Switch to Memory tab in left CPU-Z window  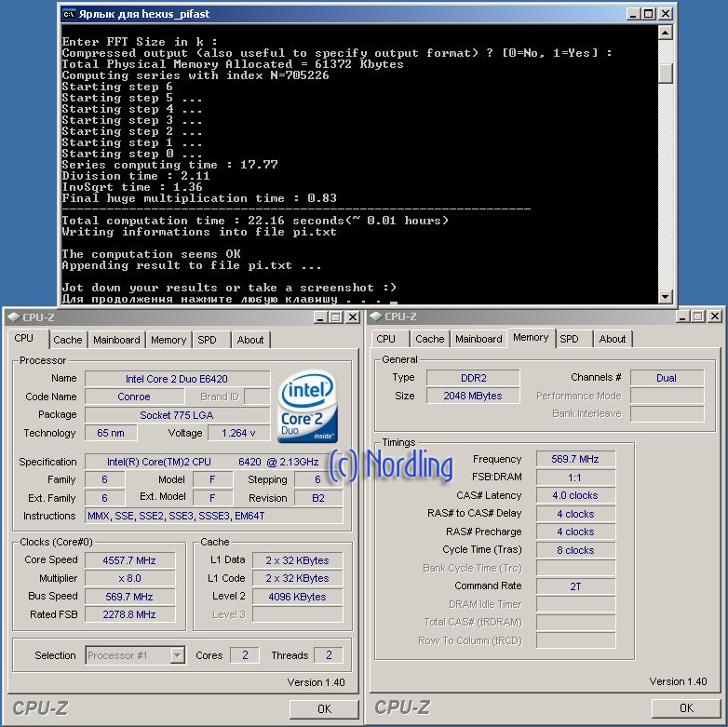click(x=169, y=340)
